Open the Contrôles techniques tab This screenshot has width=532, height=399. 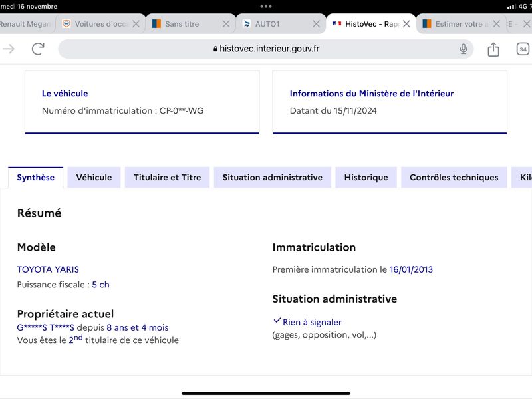(454, 177)
